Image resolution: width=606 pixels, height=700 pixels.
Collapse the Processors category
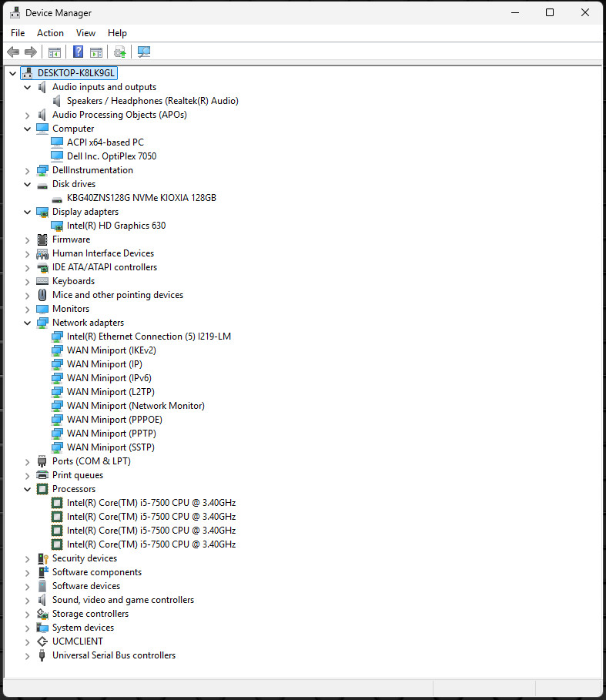(x=27, y=489)
